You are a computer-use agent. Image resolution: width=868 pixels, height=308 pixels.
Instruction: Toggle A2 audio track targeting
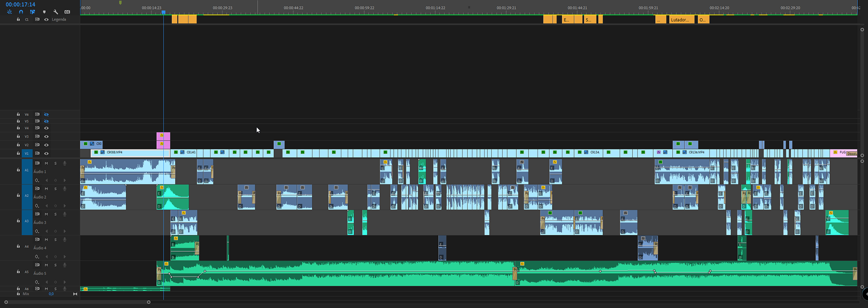27,196
